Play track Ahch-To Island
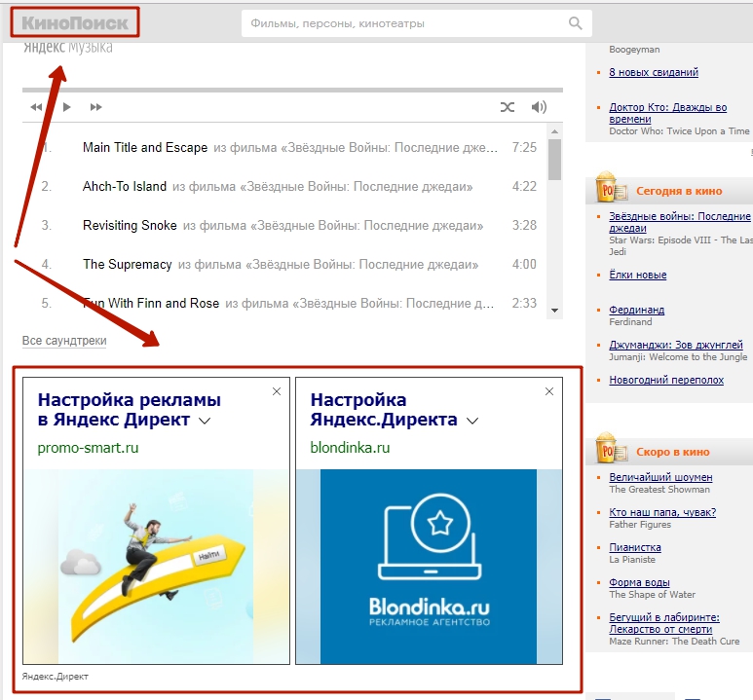 tap(125, 186)
